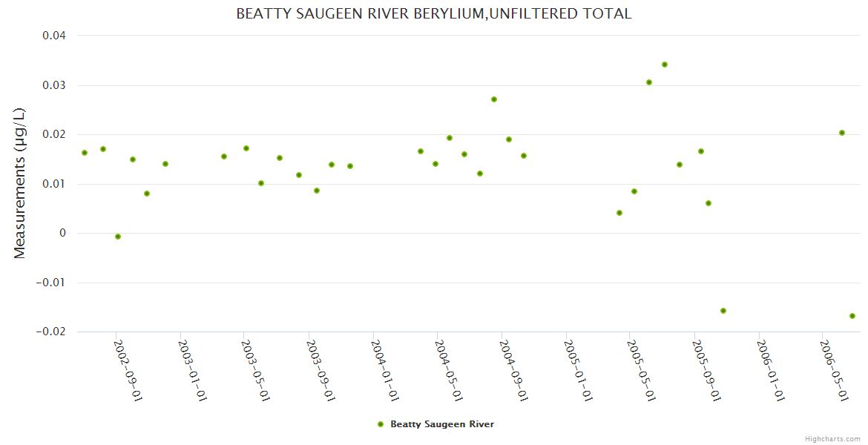Click the Measurements (µg/L) y-axis title
The width and height of the screenshot is (868, 445).
[20, 183]
